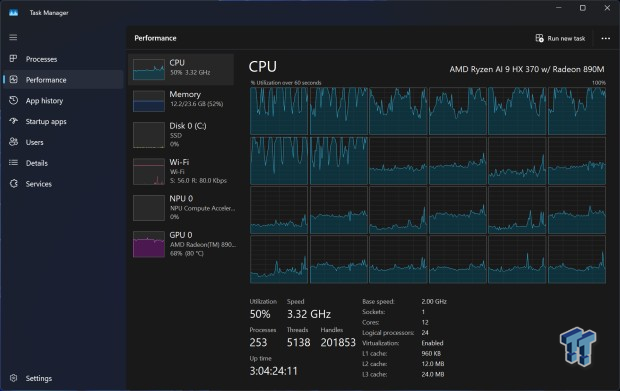Click the Users people icon
This screenshot has width=620, height=391.
[13, 142]
